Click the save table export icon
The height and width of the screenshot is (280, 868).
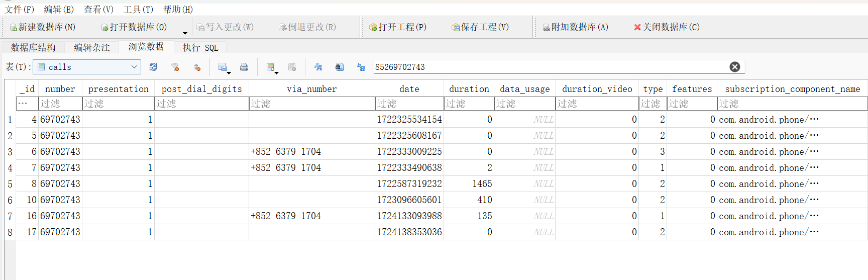(x=222, y=67)
